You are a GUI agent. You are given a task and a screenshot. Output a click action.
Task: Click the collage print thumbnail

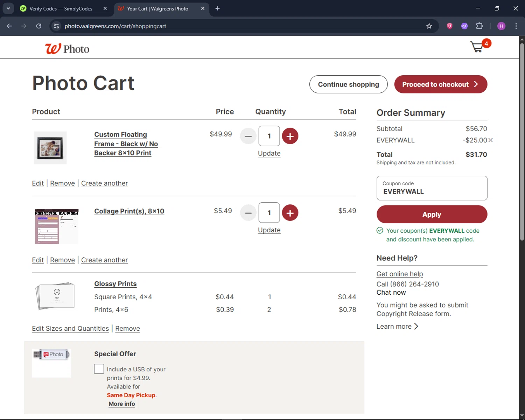click(57, 226)
